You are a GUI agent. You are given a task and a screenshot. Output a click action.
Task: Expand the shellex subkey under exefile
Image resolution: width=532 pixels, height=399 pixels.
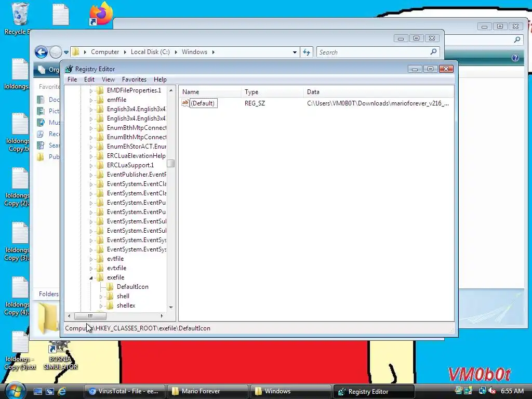pyautogui.click(x=101, y=306)
